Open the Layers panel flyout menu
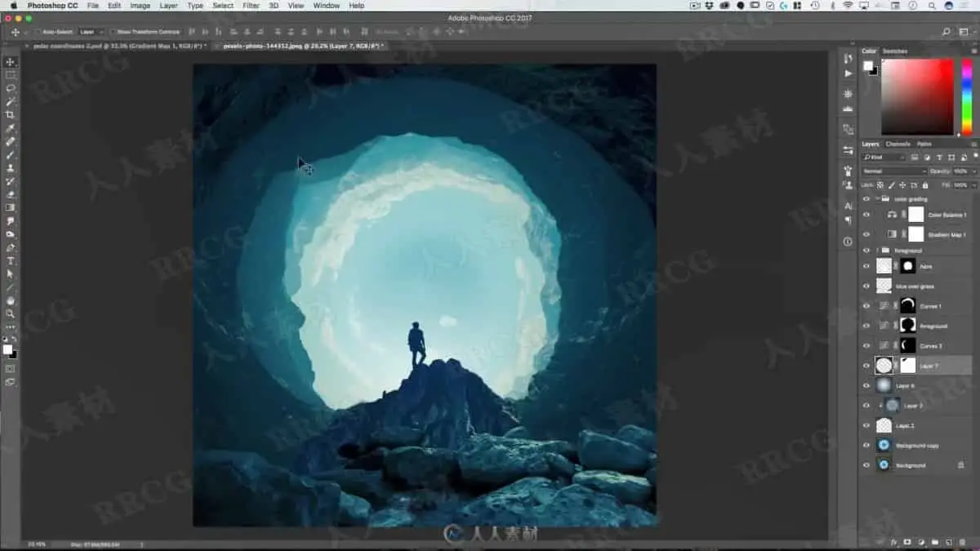Viewport: 980px width, 551px height. coord(973,144)
